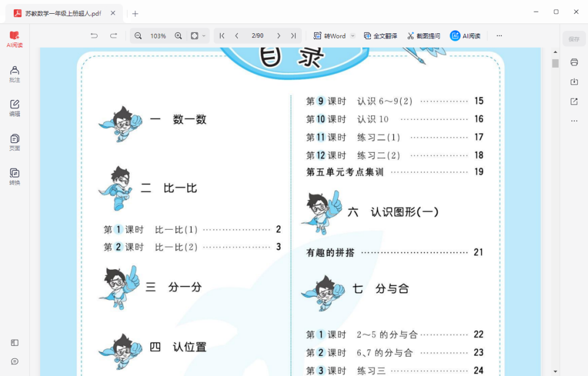588x376 pixels.
Task: Open the 转换 convert panel
Action: [14, 176]
